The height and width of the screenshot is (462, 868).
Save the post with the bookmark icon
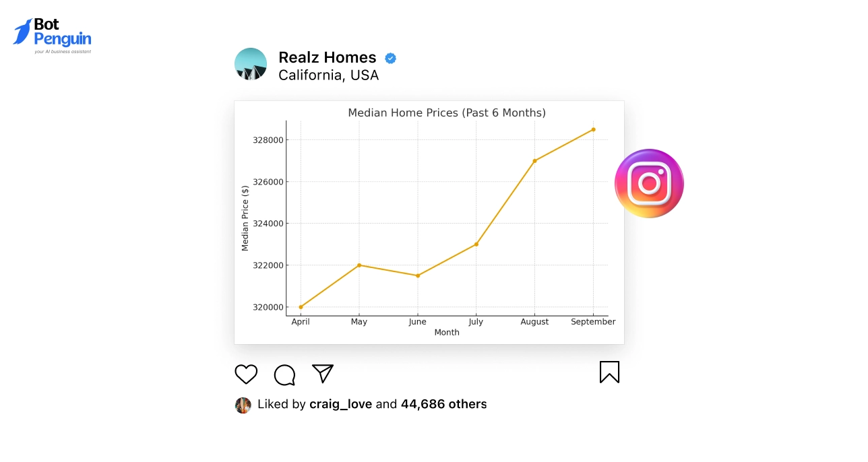click(x=609, y=372)
